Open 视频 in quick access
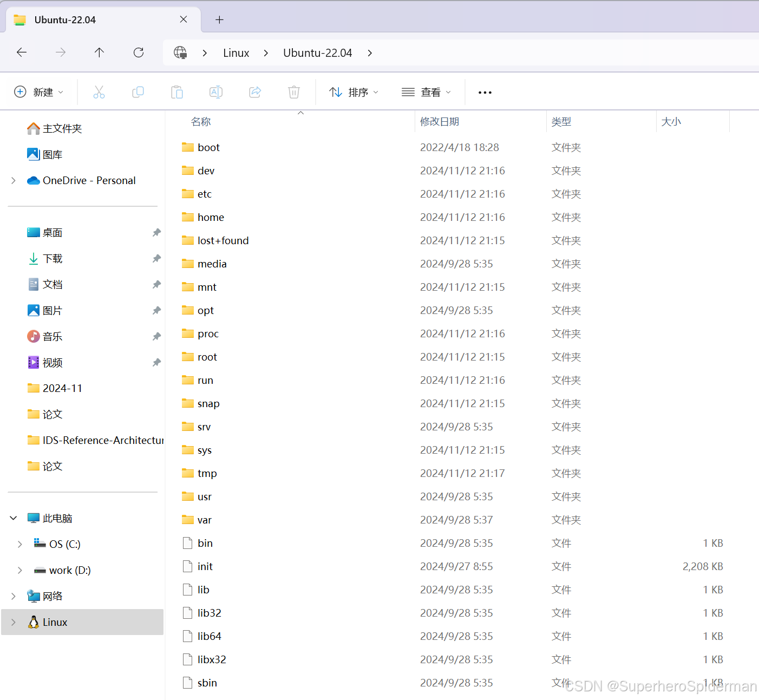Screen dimensions: 759x700 tap(45, 362)
